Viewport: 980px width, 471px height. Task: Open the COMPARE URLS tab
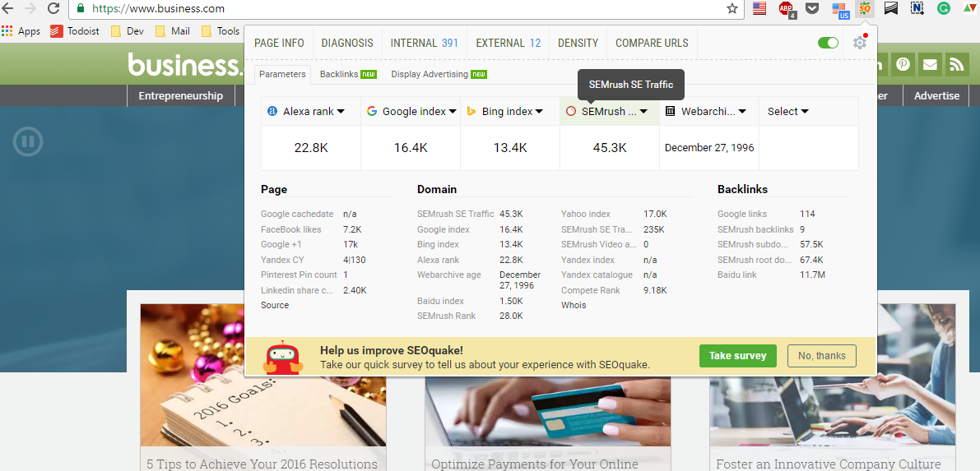[652, 43]
